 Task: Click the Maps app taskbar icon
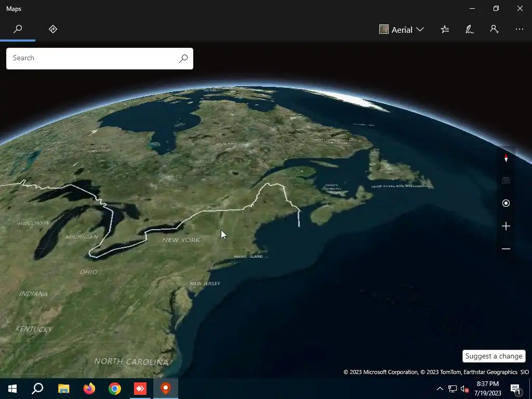click(x=166, y=389)
